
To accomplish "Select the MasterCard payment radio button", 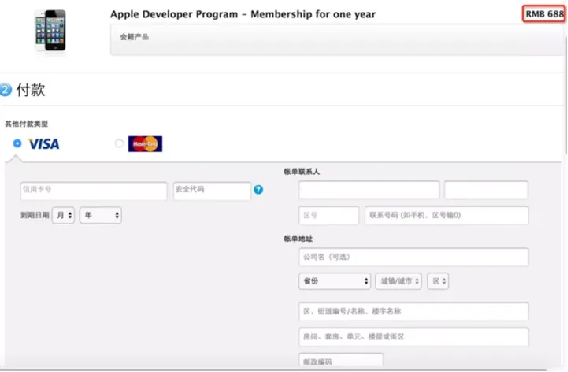I will coord(119,144).
